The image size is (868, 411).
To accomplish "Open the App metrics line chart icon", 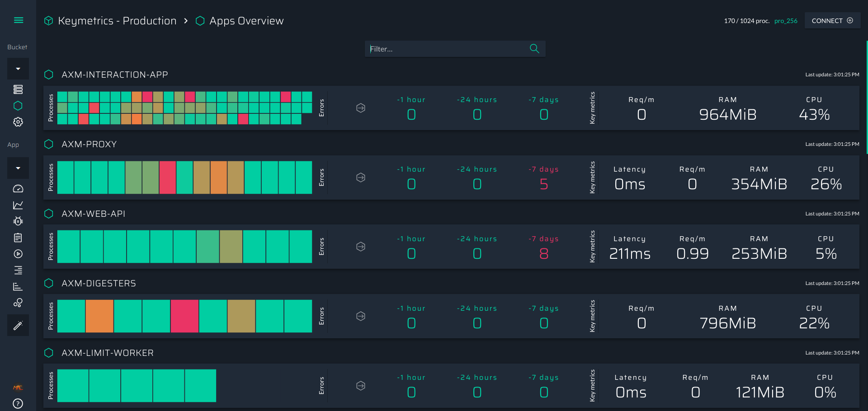I will pyautogui.click(x=18, y=205).
